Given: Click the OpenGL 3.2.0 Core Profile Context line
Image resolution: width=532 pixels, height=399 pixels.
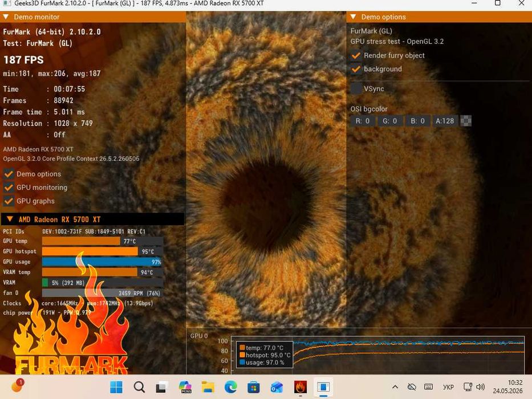Looking at the screenshot, I should (x=71, y=158).
